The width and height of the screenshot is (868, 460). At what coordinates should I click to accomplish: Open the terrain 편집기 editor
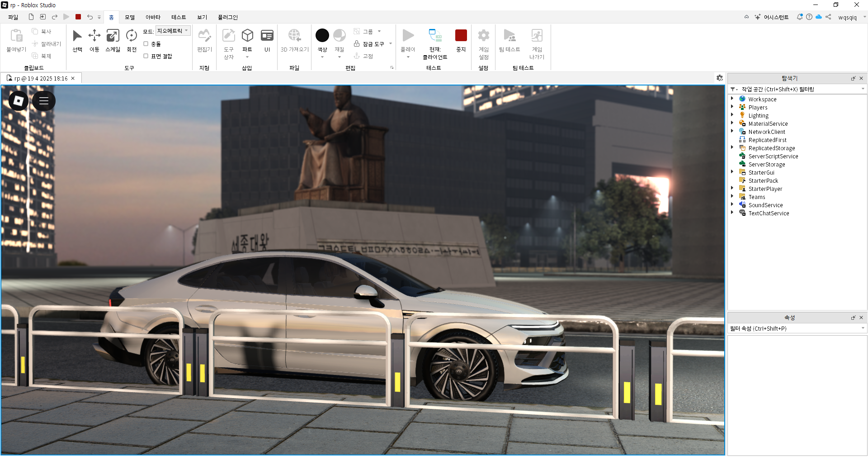(x=204, y=41)
